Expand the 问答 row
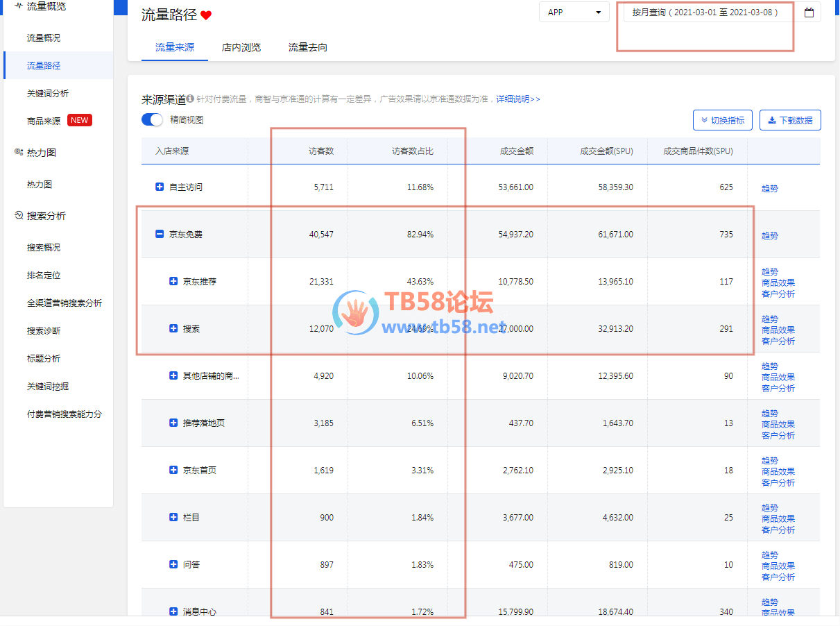The width and height of the screenshot is (840, 626). tap(173, 564)
